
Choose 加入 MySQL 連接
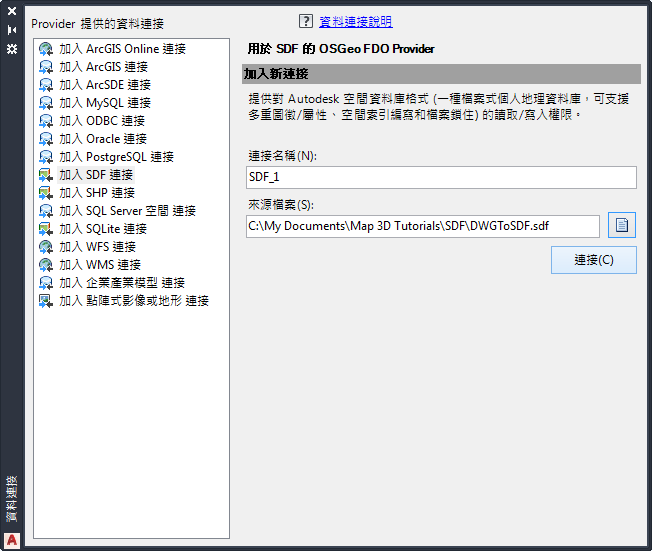tap(105, 103)
